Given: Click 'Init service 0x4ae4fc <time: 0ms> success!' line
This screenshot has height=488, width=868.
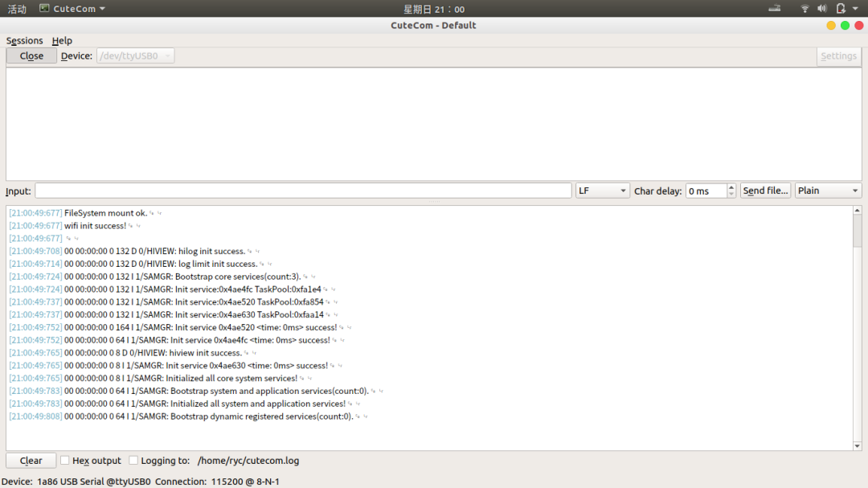Looking at the screenshot, I should [x=250, y=340].
